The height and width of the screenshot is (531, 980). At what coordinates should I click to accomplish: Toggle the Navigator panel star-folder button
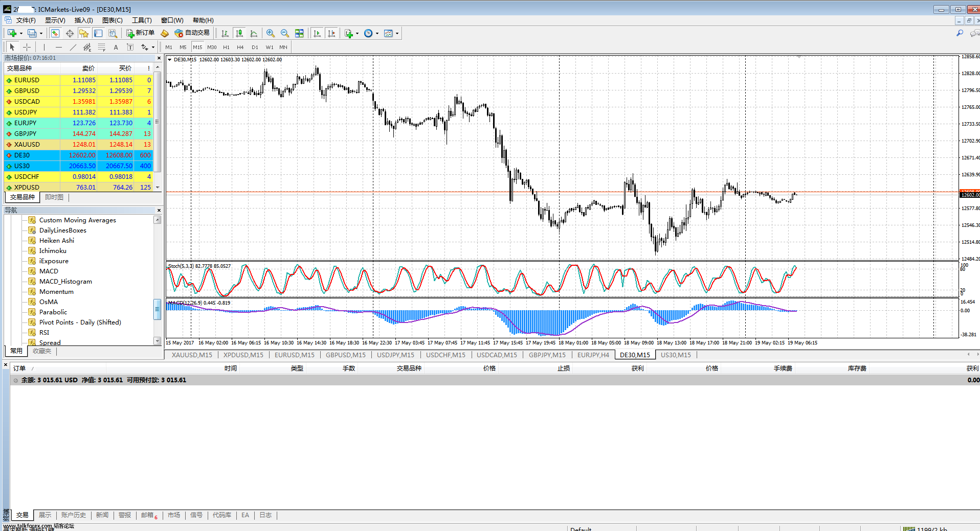84,33
